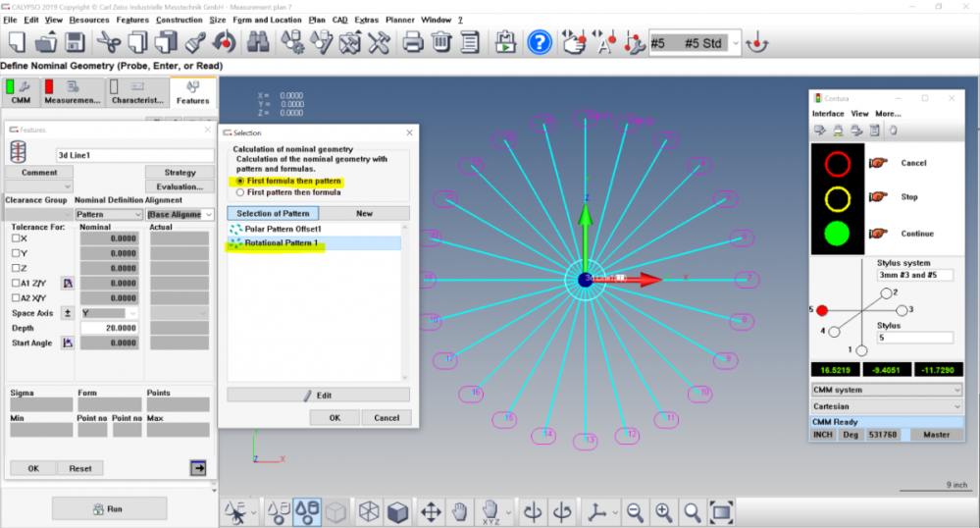Click the Cut scissors icon
The image size is (980, 528).
108,43
